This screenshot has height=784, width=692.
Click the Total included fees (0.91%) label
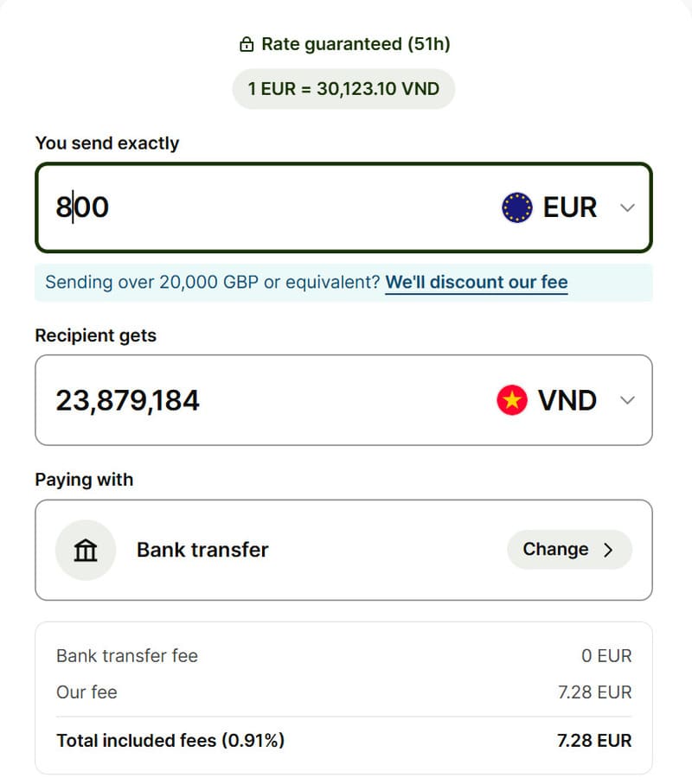point(170,741)
